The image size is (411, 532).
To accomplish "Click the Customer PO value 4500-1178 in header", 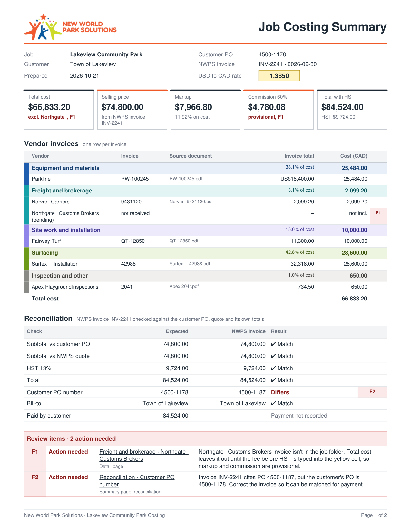I will pyautogui.click(x=272, y=54).
